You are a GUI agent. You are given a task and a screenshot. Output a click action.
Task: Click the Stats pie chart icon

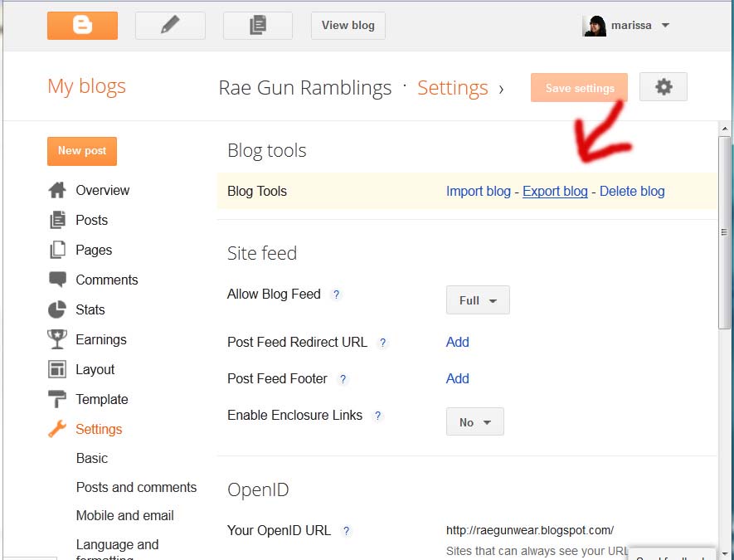57,309
